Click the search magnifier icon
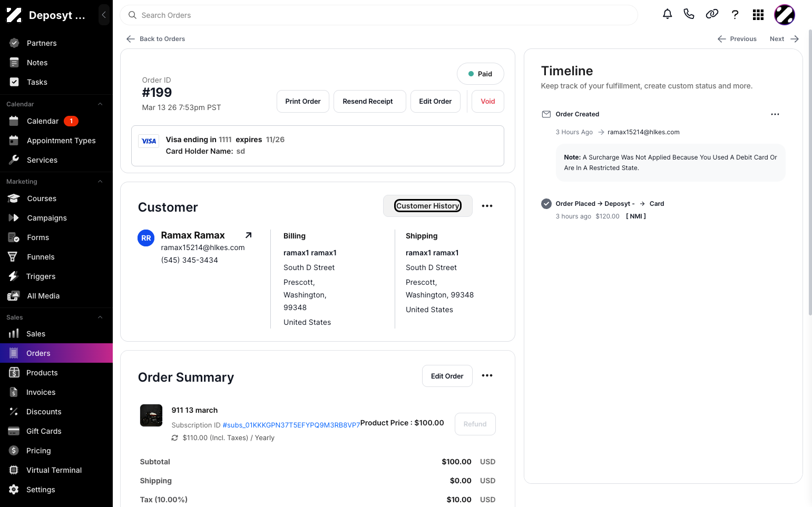812x507 pixels. point(133,15)
